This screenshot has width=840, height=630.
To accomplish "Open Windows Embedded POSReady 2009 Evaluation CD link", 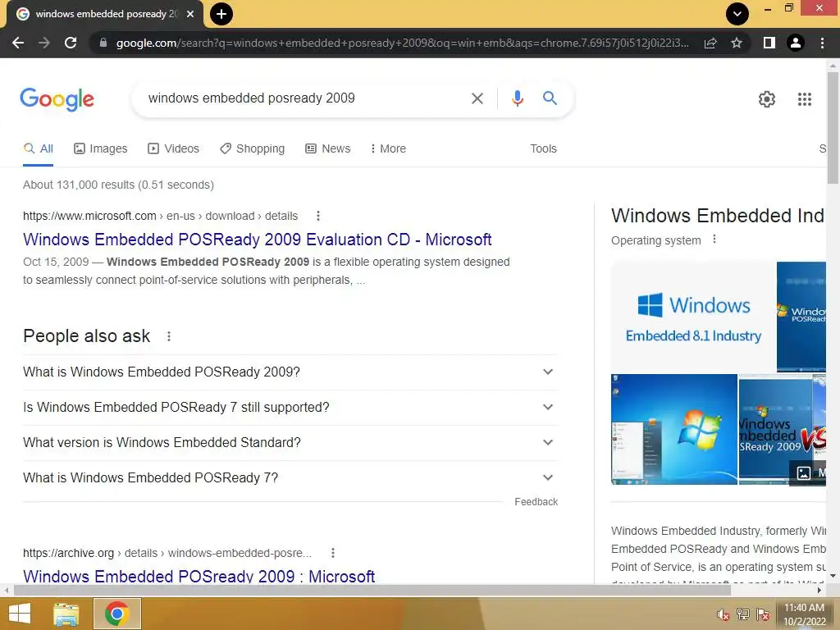I will (x=257, y=240).
